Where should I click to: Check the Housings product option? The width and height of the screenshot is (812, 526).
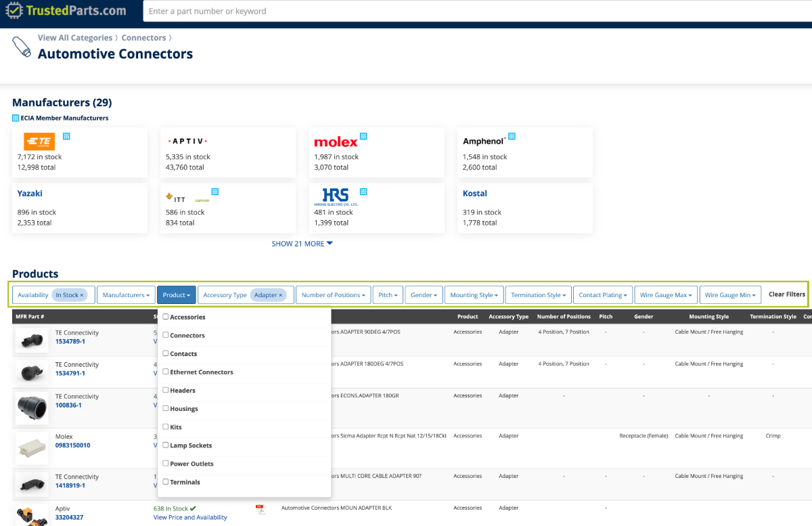click(166, 408)
